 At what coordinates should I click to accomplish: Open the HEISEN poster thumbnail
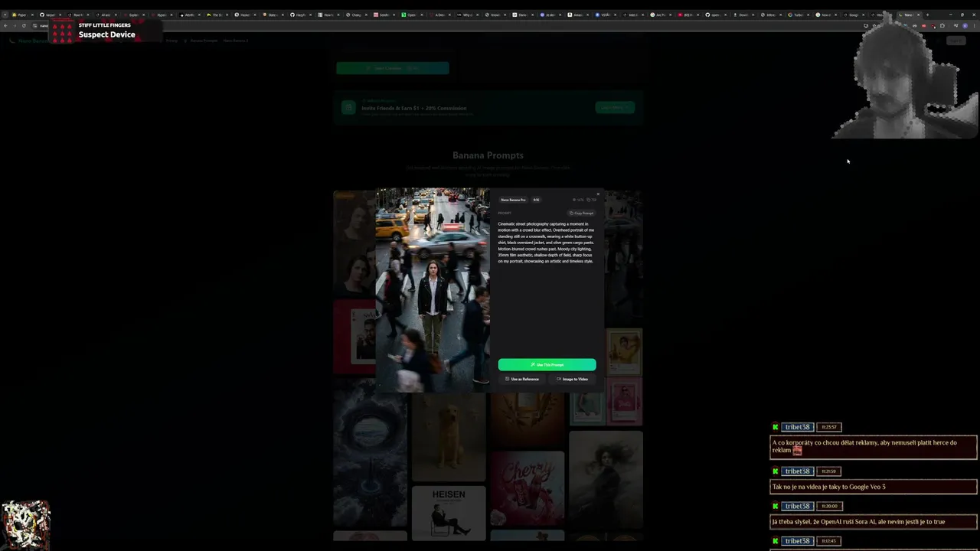[449, 513]
